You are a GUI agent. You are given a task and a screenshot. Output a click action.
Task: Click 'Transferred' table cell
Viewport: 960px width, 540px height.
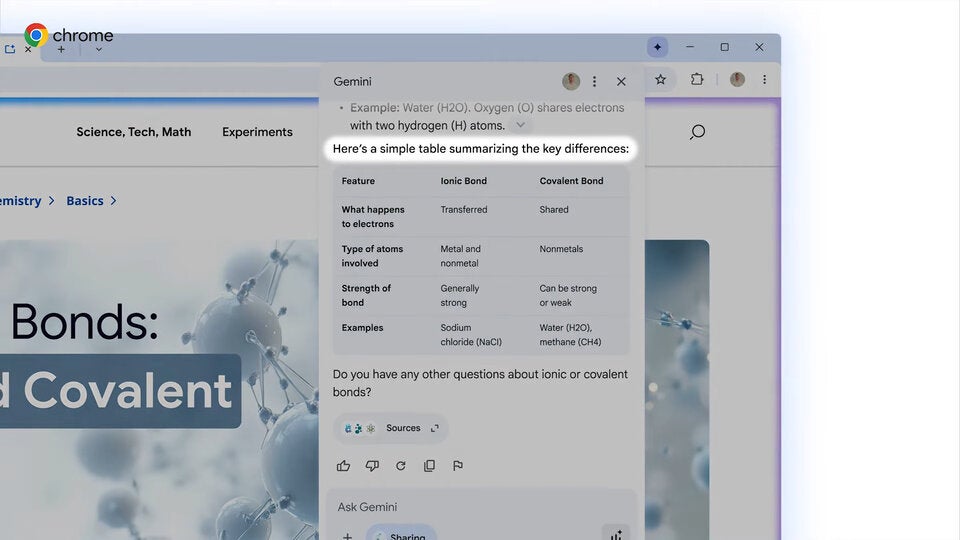463,209
